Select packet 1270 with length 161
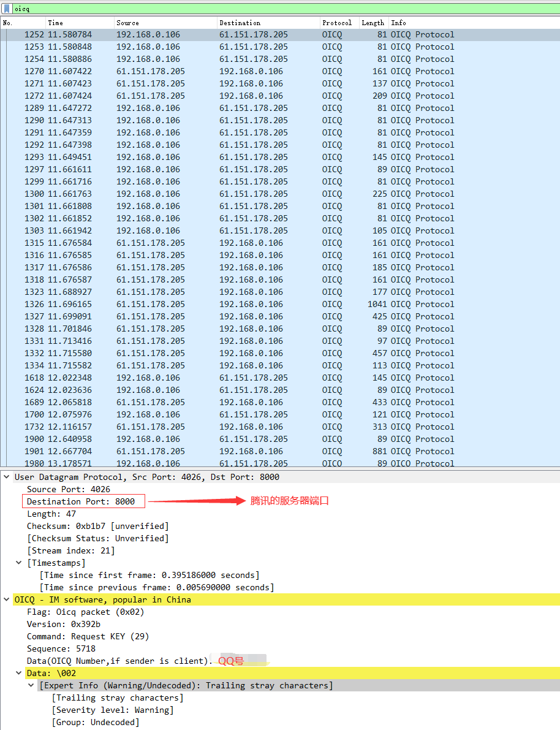Image resolution: width=560 pixels, height=730 pixels. click(x=280, y=71)
